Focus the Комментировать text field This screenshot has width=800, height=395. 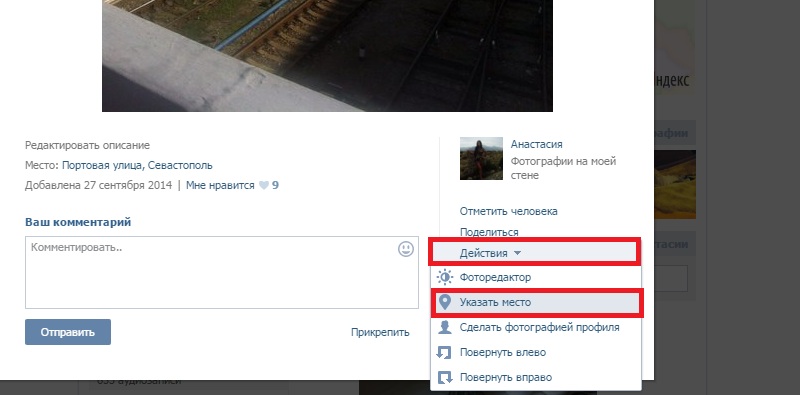[x=222, y=273]
